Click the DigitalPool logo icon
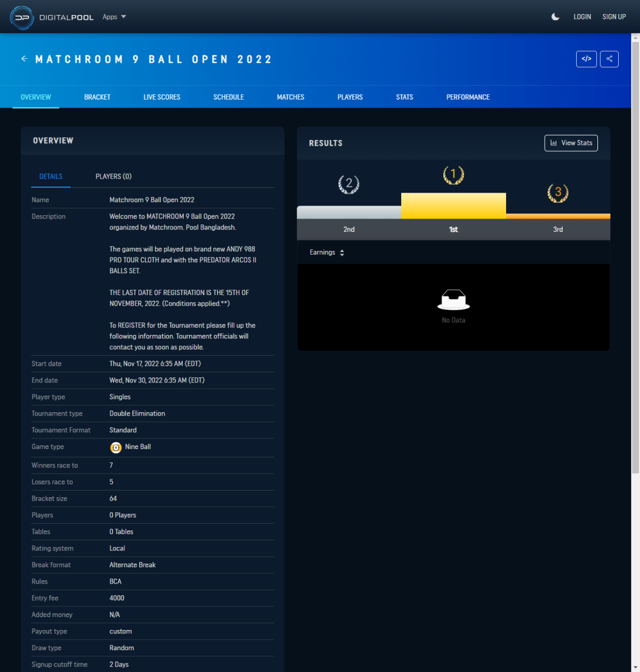This screenshot has width=640, height=672. tap(22, 17)
